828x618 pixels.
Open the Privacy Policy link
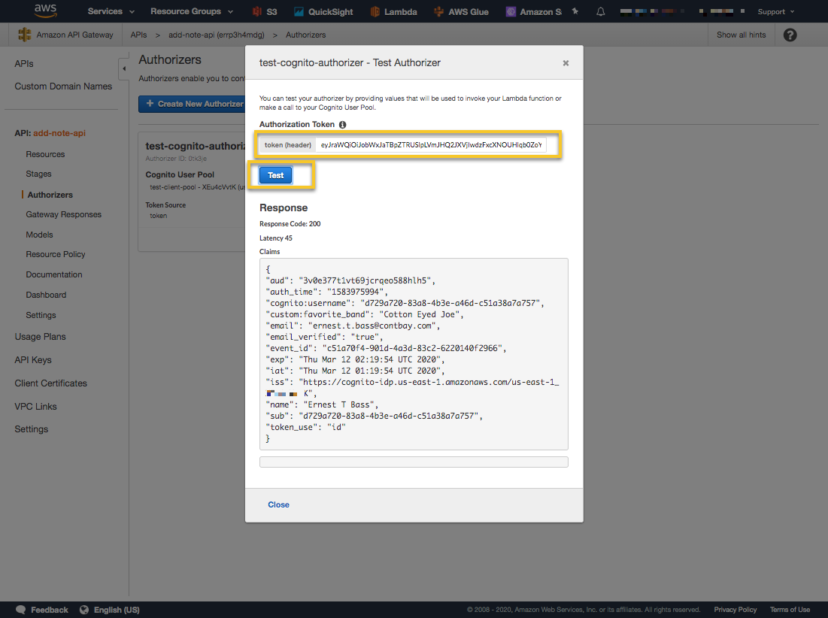point(735,609)
